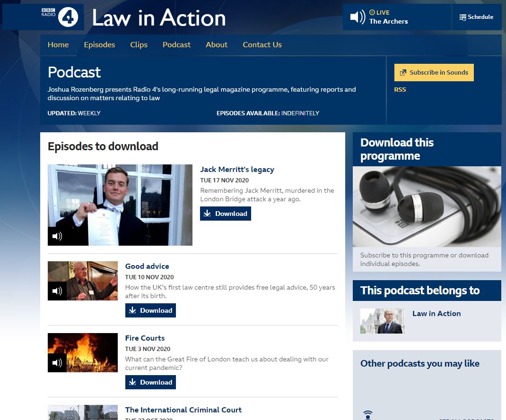Open the Jack Merritt's legacy episode title
Screen dimensions: 506x420
237,169
